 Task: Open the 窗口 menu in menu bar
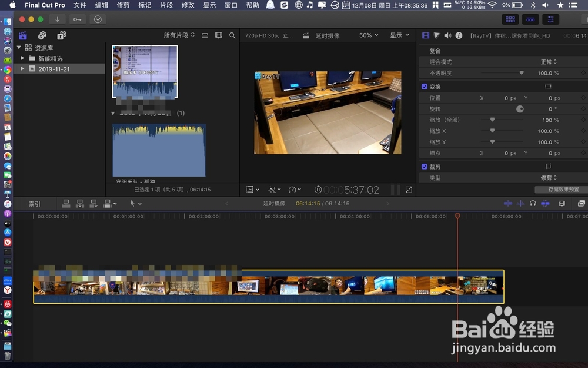(230, 5)
